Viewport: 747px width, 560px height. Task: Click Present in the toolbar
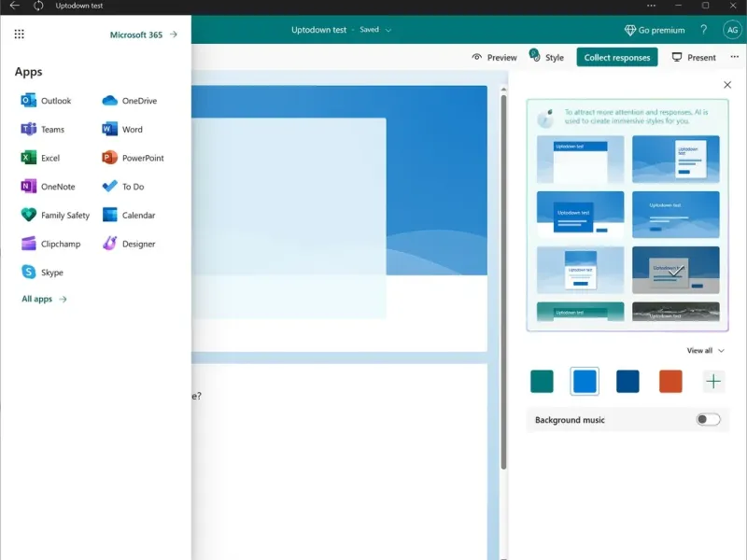[694, 57]
